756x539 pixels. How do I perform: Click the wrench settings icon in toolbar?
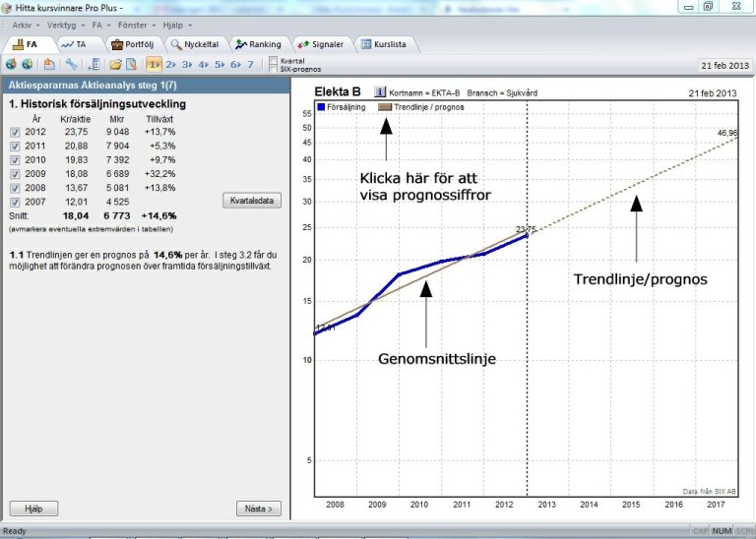[x=71, y=65]
